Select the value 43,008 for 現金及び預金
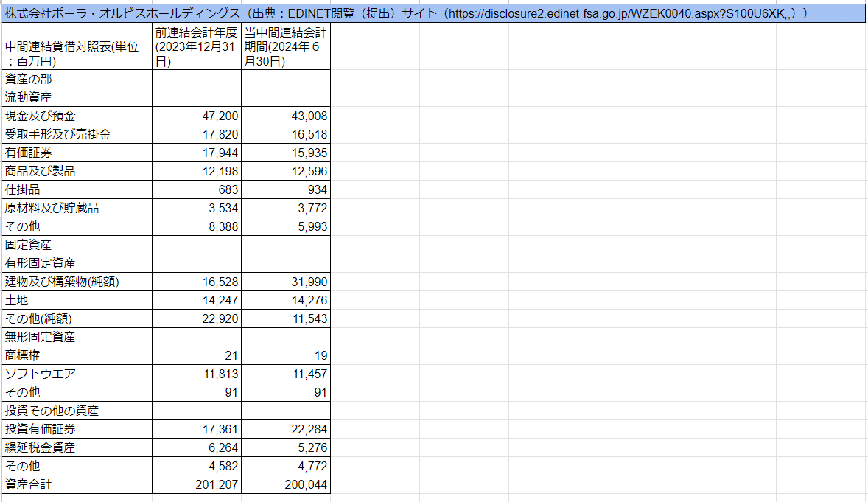This screenshot has width=868, height=502. [x=286, y=116]
